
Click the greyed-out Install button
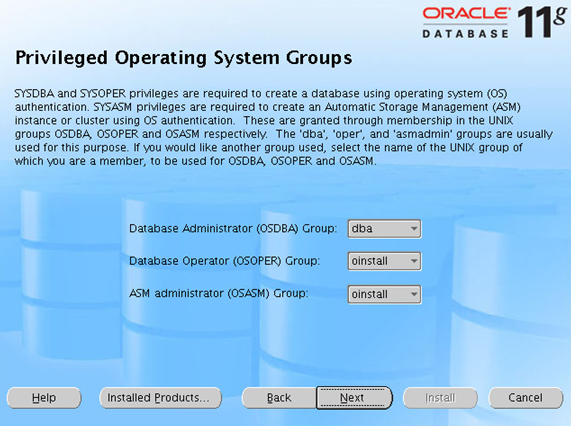click(x=440, y=398)
